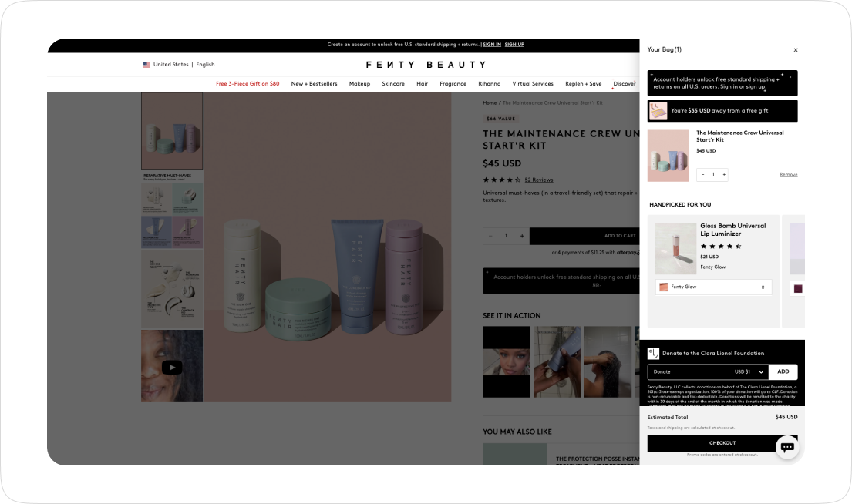Decrease bag quantity of the Maintenance Crew kit

[x=702, y=174]
